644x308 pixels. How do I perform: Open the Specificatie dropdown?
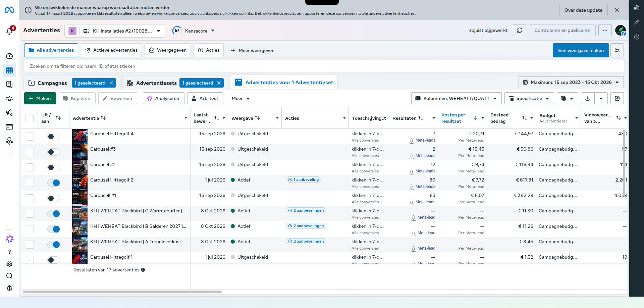click(529, 98)
